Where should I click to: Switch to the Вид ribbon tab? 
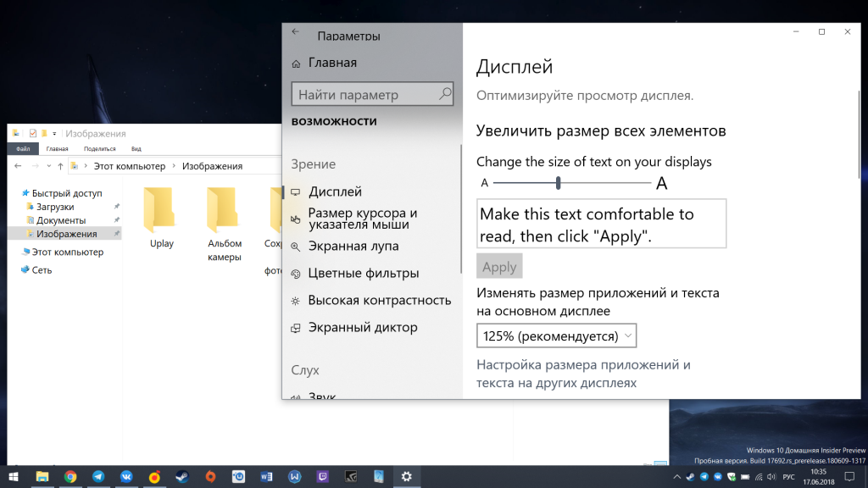(136, 149)
